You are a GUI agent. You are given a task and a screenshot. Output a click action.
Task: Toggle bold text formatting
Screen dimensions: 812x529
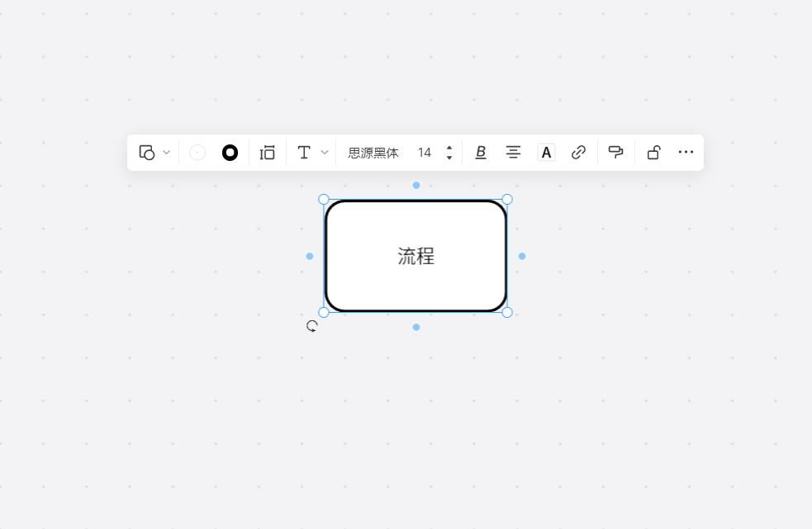pos(481,152)
